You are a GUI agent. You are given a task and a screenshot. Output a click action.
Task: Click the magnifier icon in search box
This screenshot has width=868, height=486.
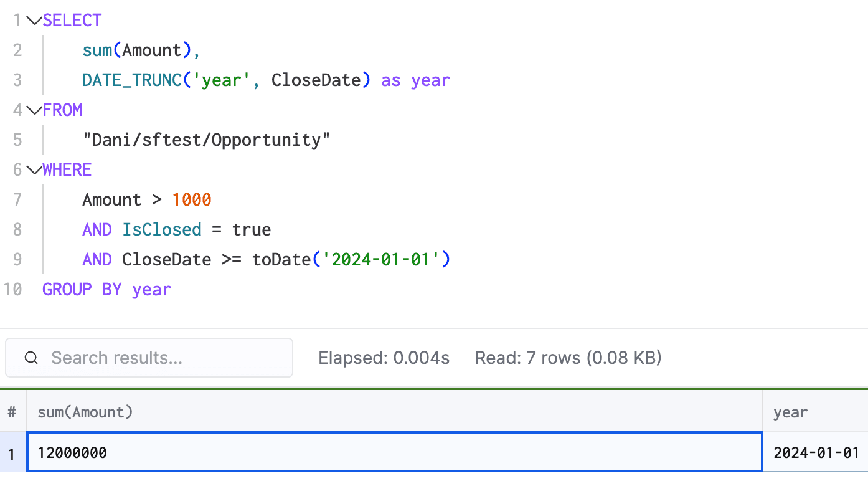click(31, 358)
